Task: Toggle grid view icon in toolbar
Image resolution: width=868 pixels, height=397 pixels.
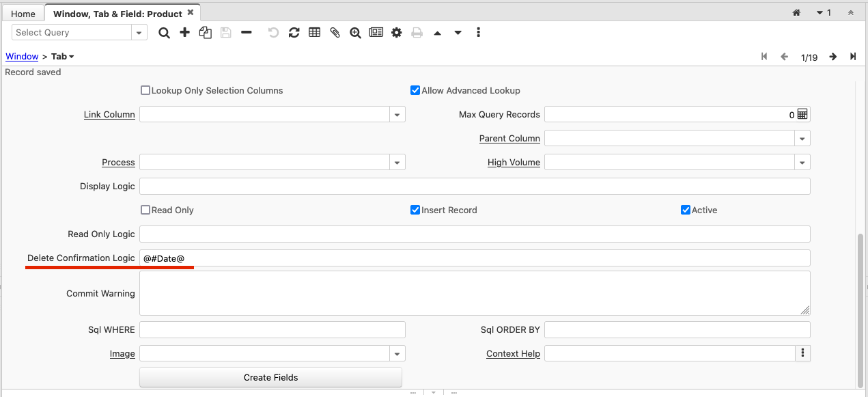Action: pos(314,33)
